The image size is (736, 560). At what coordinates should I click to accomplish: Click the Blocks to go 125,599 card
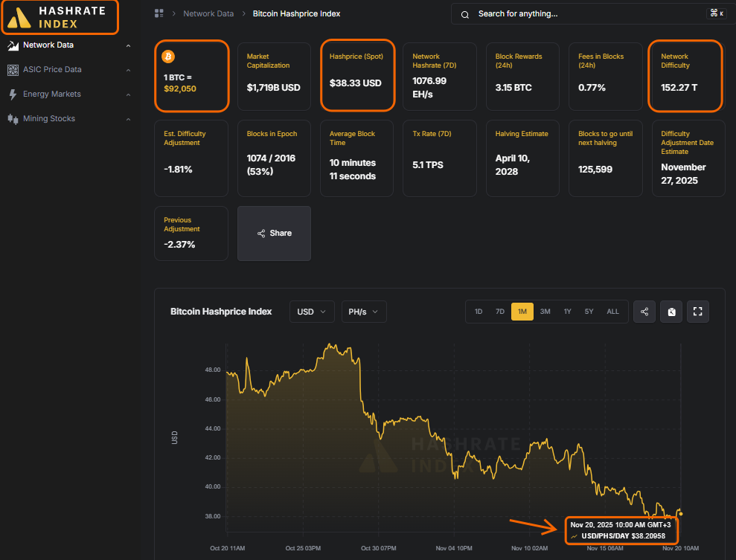(606, 158)
